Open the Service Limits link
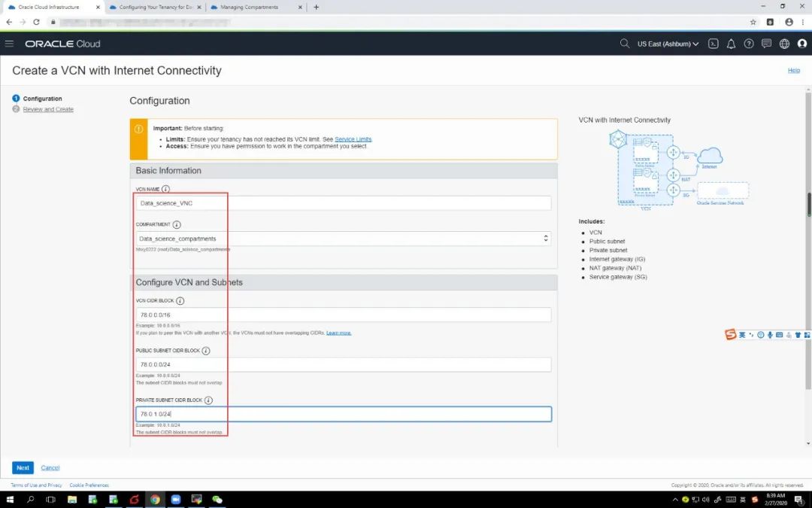Image resolution: width=812 pixels, height=508 pixels. click(353, 139)
